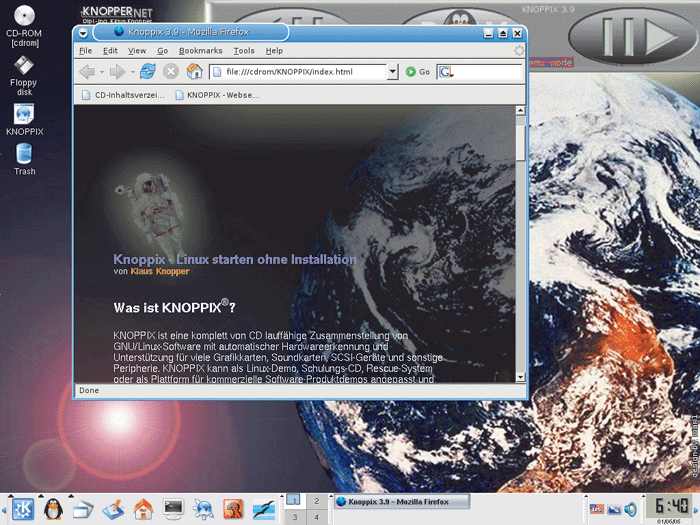Open the Firefox window menu button
700x525 pixels.
pyautogui.click(x=83, y=33)
